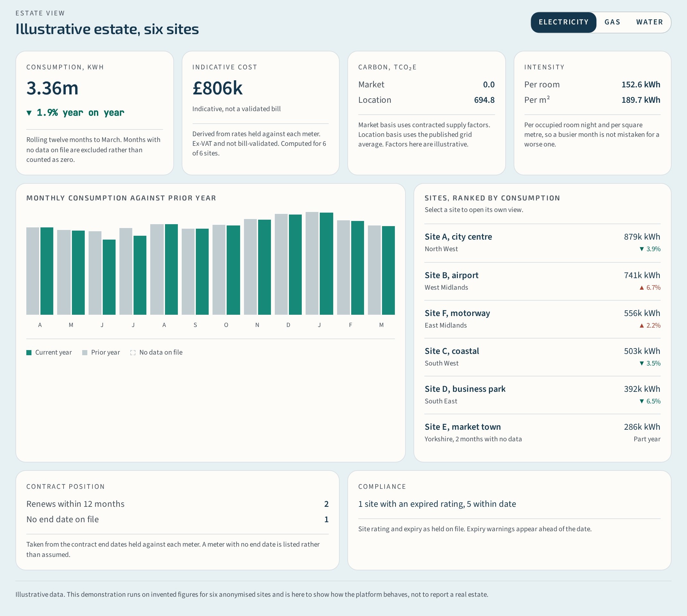The width and height of the screenshot is (687, 616).
Task: Click the West Midlands region label
Action: click(447, 288)
